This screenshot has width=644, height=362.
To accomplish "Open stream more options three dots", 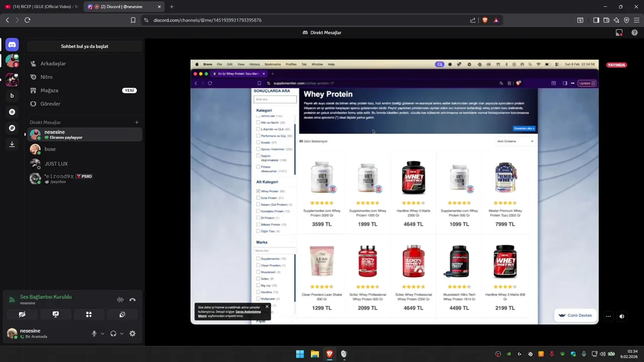I will point(608,316).
